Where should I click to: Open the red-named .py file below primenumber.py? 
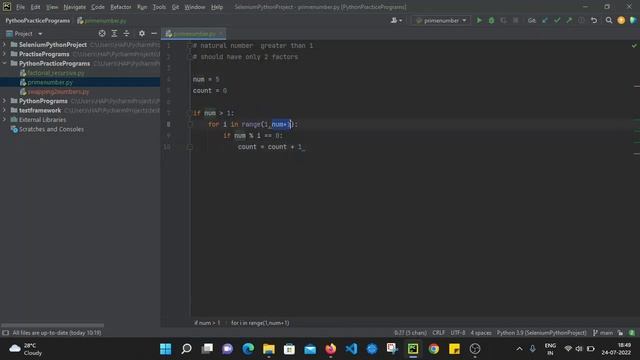pyautogui.click(x=58, y=92)
